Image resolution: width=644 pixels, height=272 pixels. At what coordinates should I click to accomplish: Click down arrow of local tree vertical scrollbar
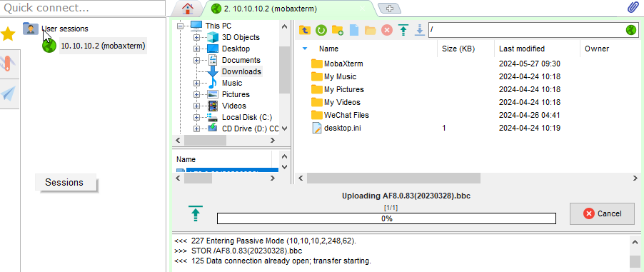tap(285, 129)
